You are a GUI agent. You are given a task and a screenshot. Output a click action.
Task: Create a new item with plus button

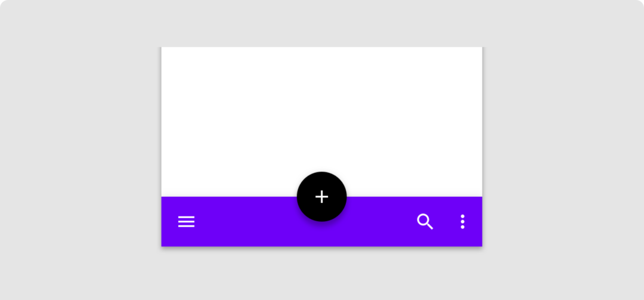coord(321,196)
